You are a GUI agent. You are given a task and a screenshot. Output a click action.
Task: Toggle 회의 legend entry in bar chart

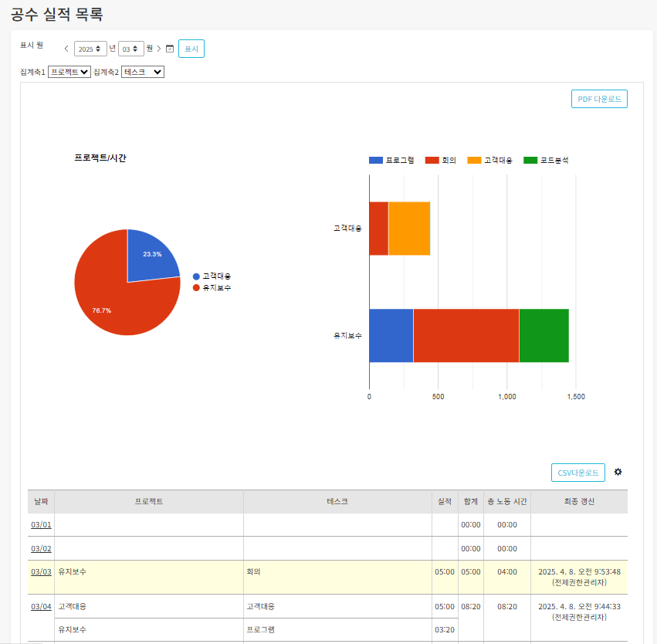[441, 160]
